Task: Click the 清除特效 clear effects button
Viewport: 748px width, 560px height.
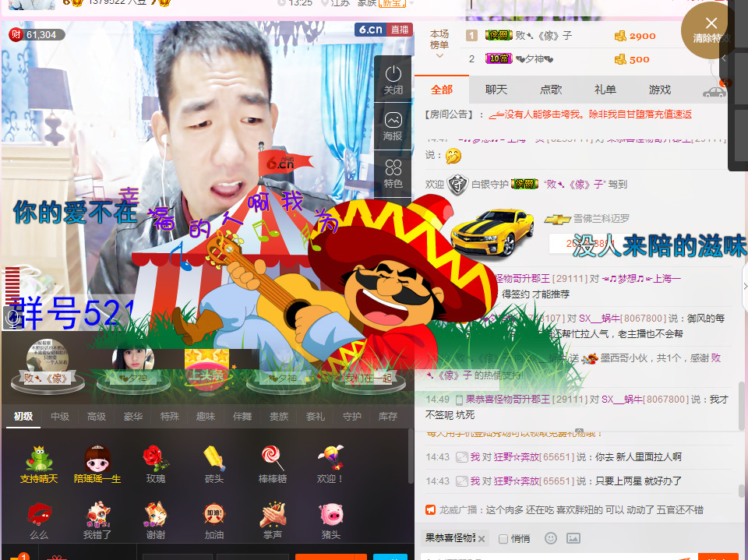Action: click(x=711, y=30)
